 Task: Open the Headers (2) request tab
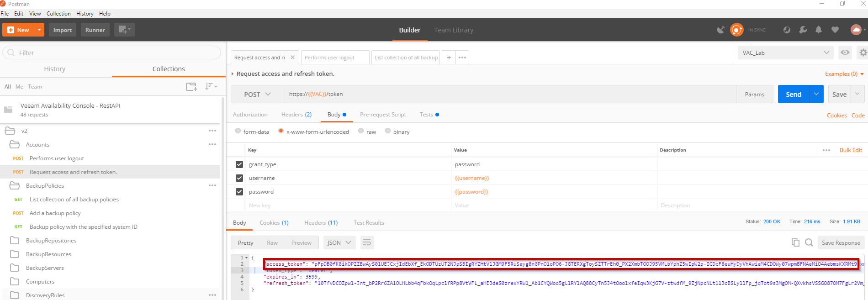[x=296, y=114]
